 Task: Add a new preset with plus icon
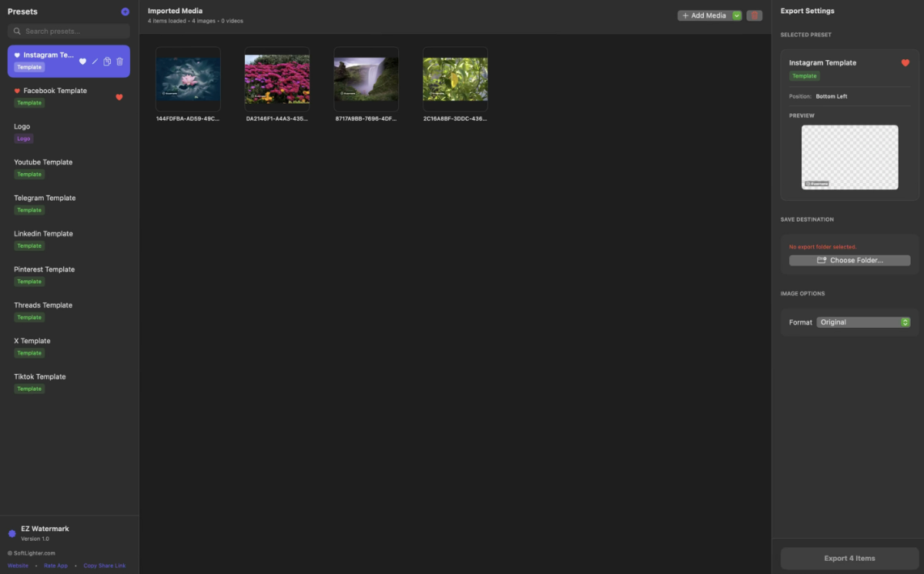click(126, 12)
